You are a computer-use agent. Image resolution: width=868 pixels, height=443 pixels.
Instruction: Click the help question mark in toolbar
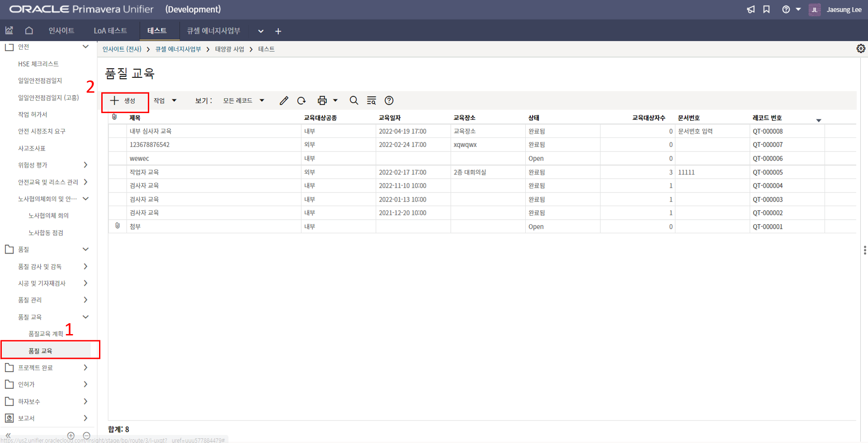coord(389,101)
